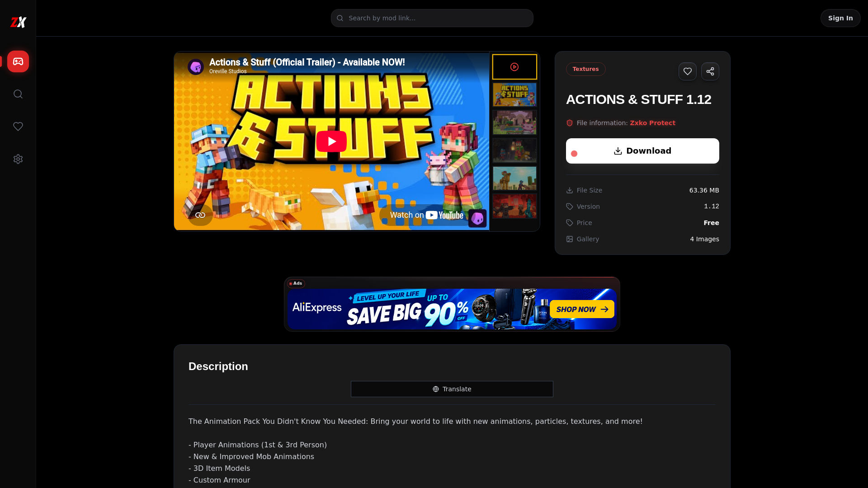
Task: Click the magnifier icon in search bar
Action: (340, 18)
